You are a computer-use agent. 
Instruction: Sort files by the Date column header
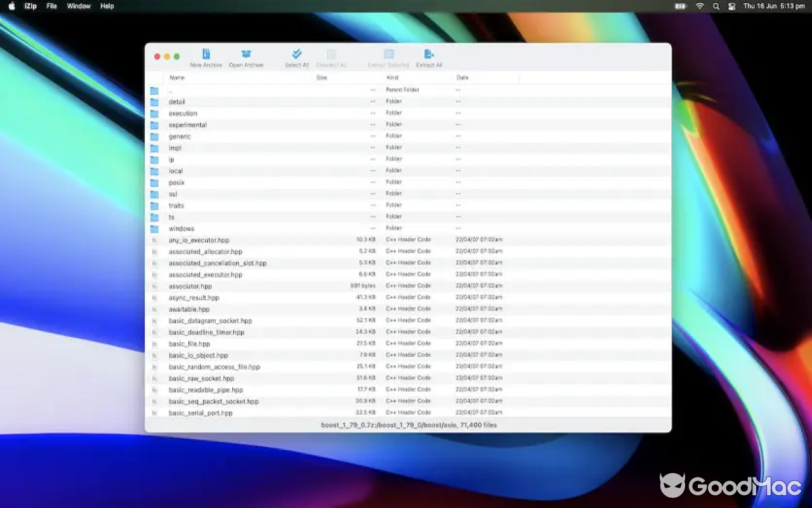pyautogui.click(x=462, y=77)
